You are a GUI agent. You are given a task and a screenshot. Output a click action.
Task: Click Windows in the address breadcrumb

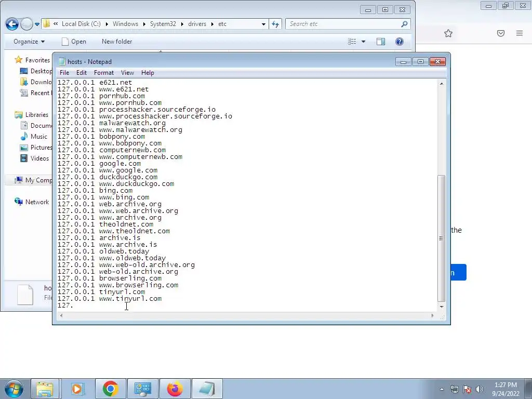[125, 24]
